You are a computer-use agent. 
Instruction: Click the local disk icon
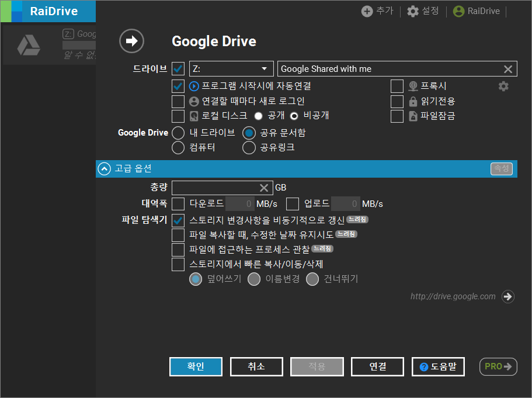tap(194, 116)
